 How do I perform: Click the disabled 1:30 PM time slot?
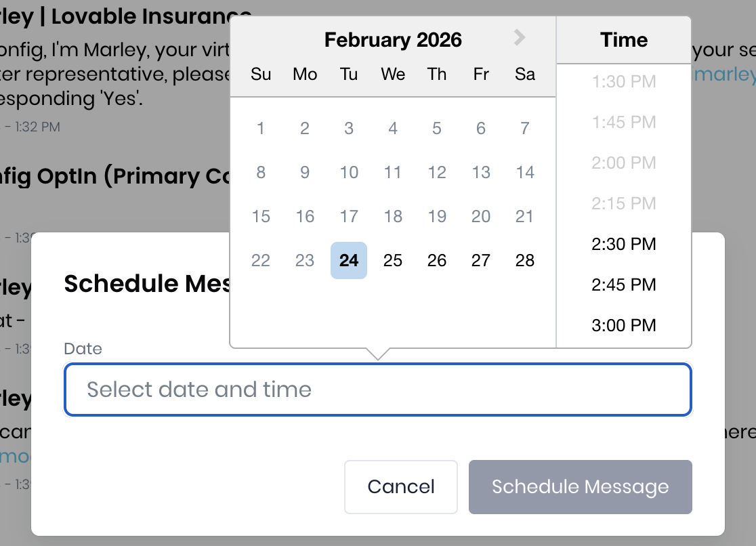[623, 81]
